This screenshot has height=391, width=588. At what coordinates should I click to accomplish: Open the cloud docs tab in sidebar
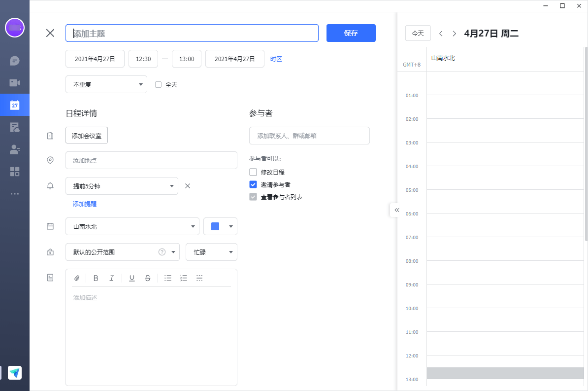coord(15,128)
